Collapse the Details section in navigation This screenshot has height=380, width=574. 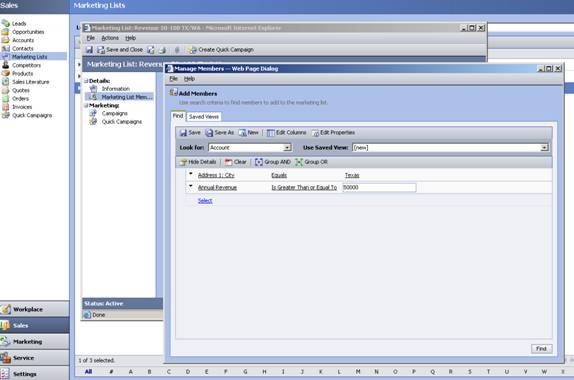(x=86, y=81)
